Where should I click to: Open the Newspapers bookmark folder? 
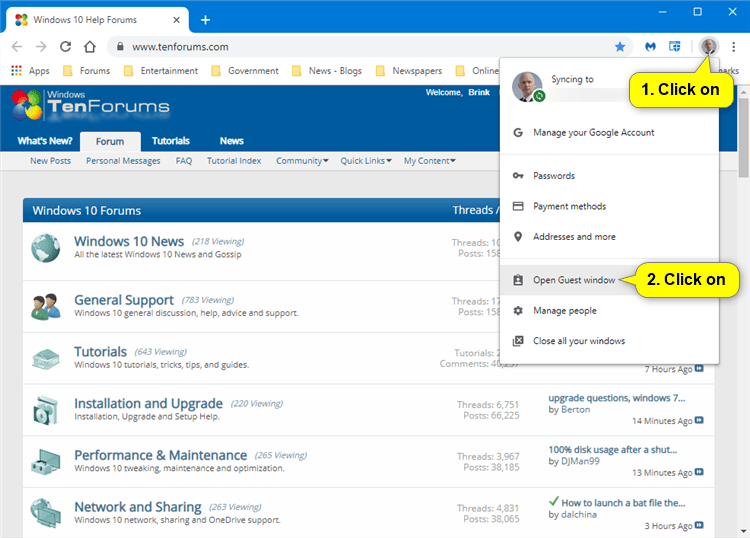pos(409,71)
